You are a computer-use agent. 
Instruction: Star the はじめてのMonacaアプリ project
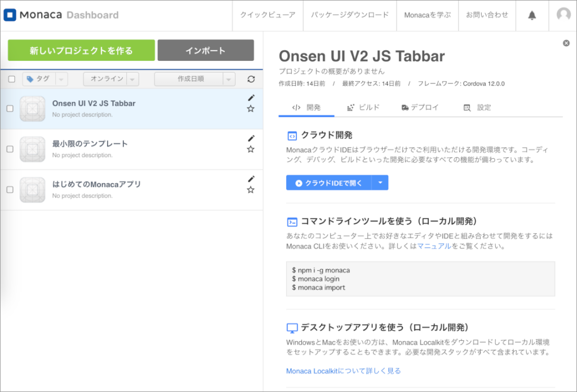point(251,190)
